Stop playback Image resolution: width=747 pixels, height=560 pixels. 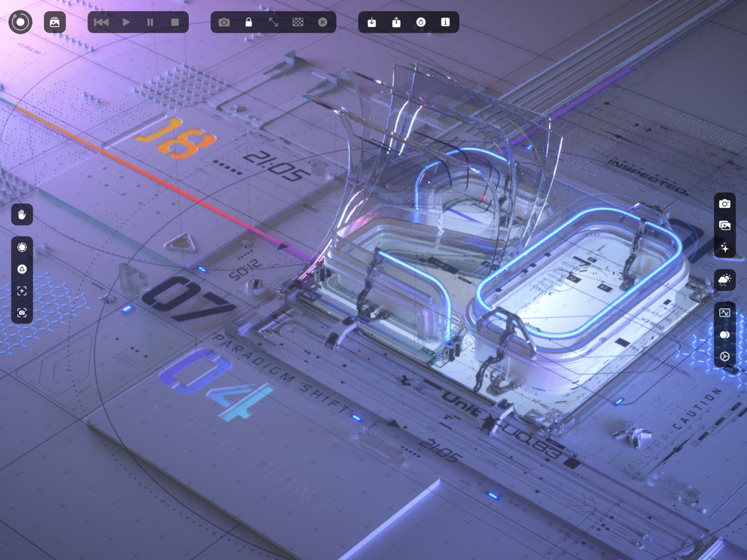tap(174, 22)
